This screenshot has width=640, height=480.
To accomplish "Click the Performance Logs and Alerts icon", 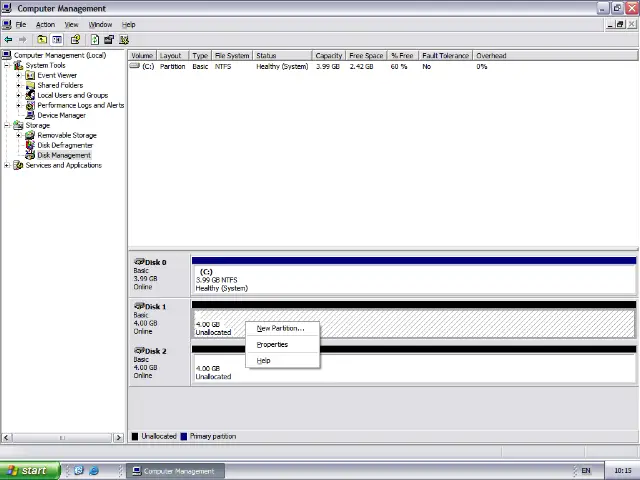I will (30, 105).
